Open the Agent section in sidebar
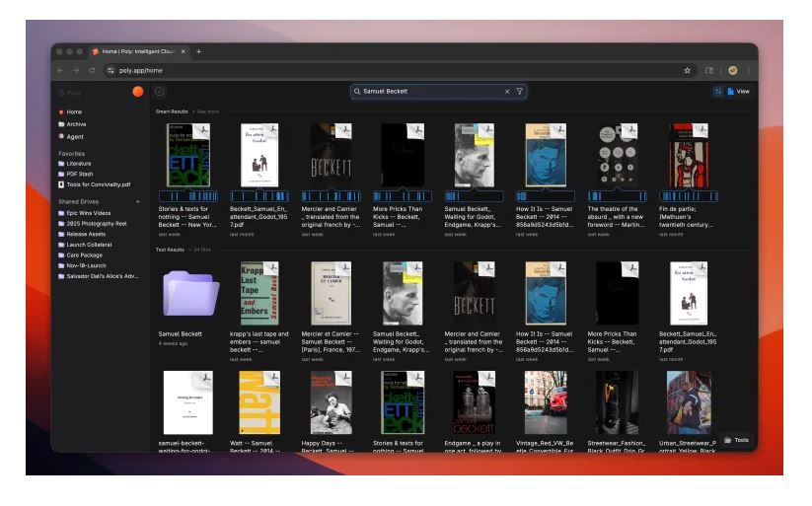The width and height of the screenshot is (812, 506). tap(71, 137)
